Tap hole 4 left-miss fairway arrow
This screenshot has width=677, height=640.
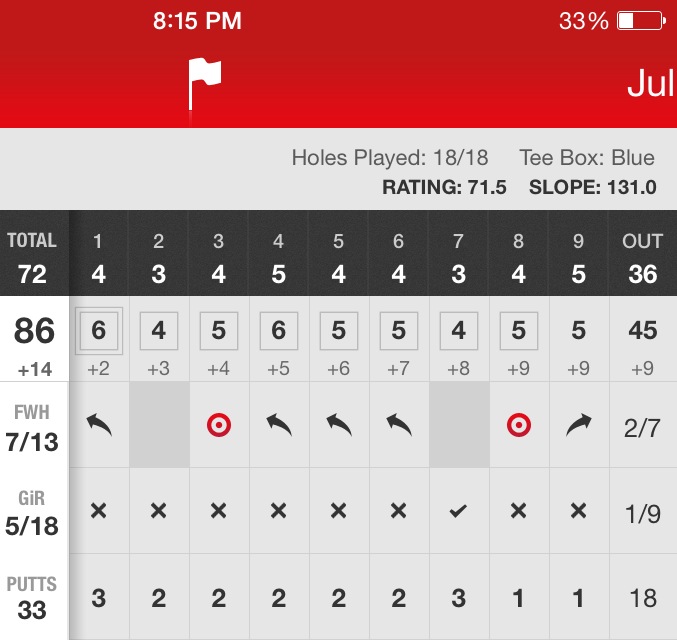tap(278, 426)
